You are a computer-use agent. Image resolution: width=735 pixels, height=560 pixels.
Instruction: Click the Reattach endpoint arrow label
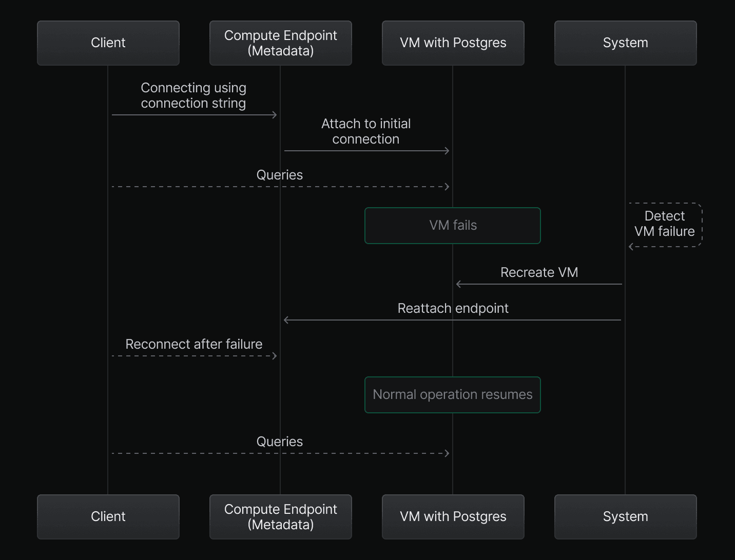[453, 308]
